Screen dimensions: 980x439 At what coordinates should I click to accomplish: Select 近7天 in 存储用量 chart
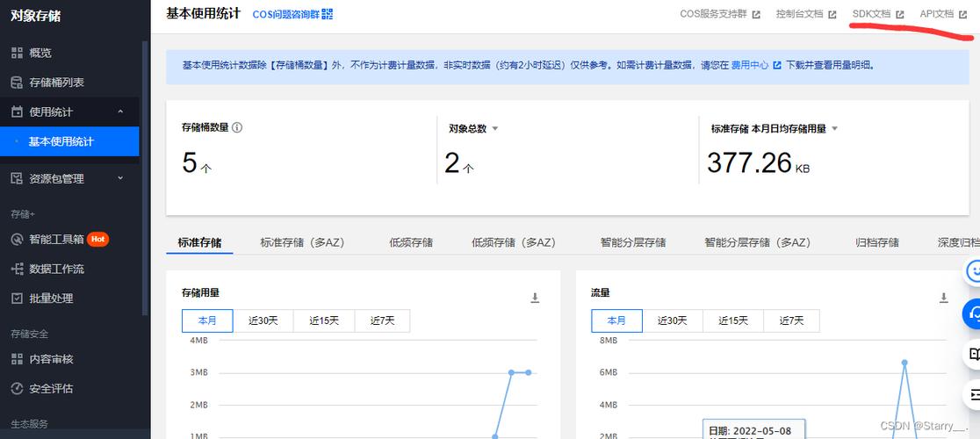tap(383, 321)
